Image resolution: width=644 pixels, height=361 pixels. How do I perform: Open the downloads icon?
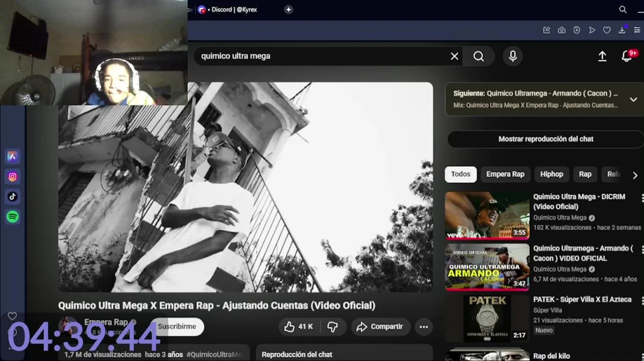[622, 30]
